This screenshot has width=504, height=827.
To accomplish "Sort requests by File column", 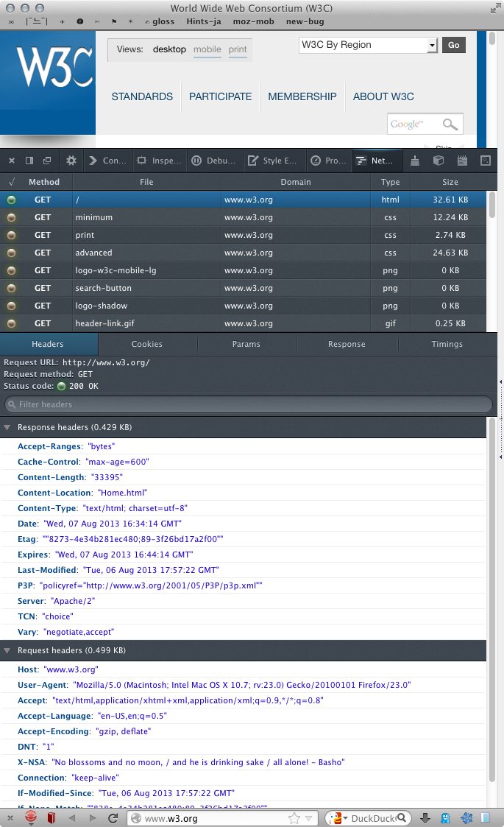I will [x=146, y=182].
